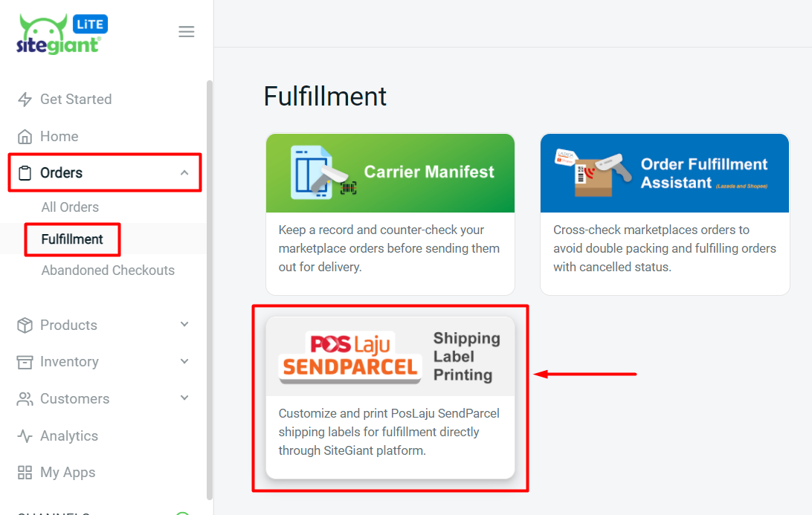The image size is (812, 515).
Task: Expand the Inventory submenu chevron
Action: (184, 361)
